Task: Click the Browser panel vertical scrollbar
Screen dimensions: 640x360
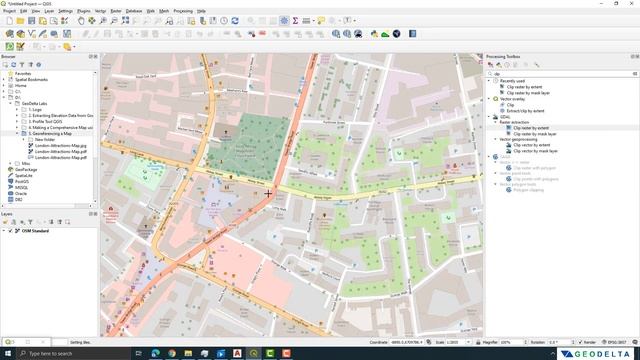Action: coord(95,137)
